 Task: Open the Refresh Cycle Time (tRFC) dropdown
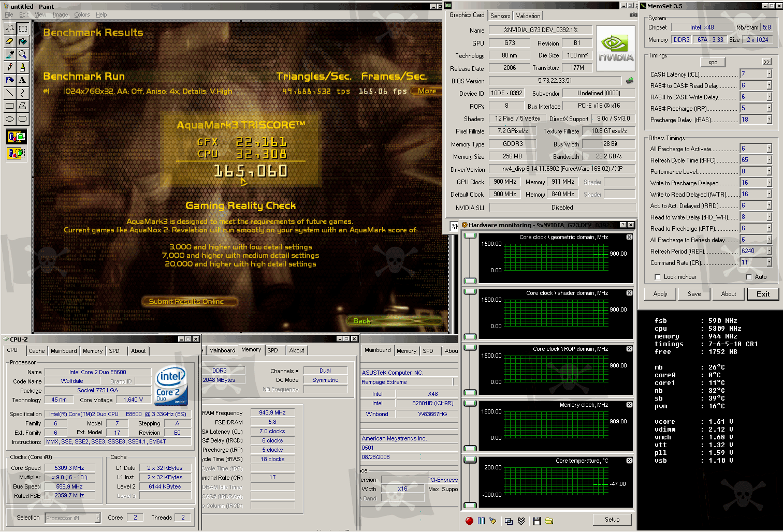[x=769, y=160]
